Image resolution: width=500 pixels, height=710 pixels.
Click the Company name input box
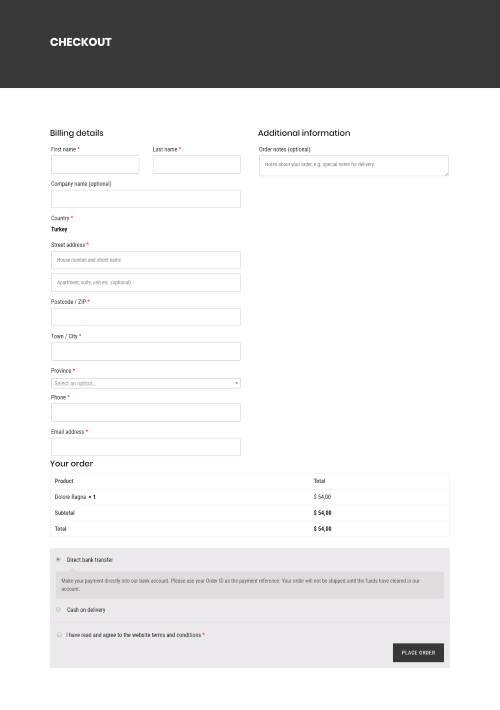pos(146,199)
